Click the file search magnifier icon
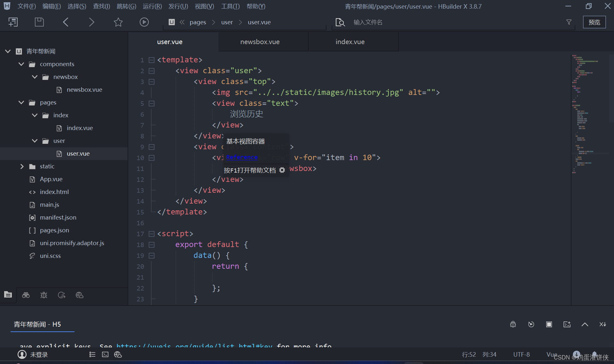This screenshot has width=614, height=364. 340,22
